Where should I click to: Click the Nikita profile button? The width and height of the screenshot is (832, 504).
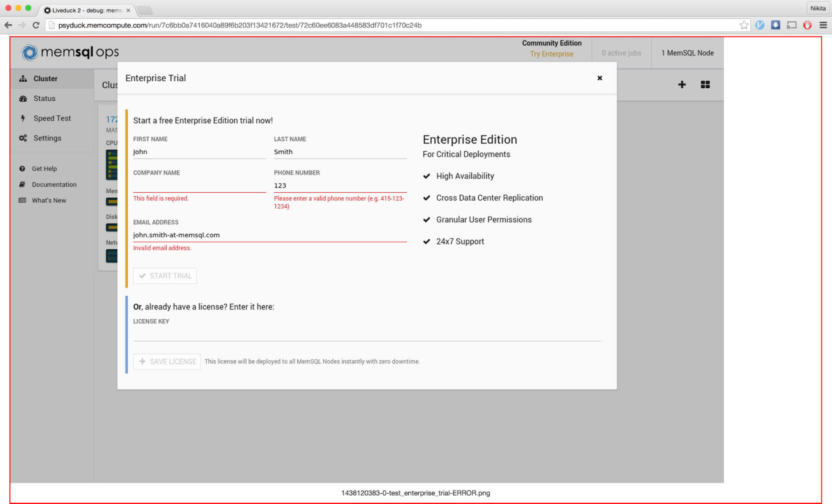(818, 8)
